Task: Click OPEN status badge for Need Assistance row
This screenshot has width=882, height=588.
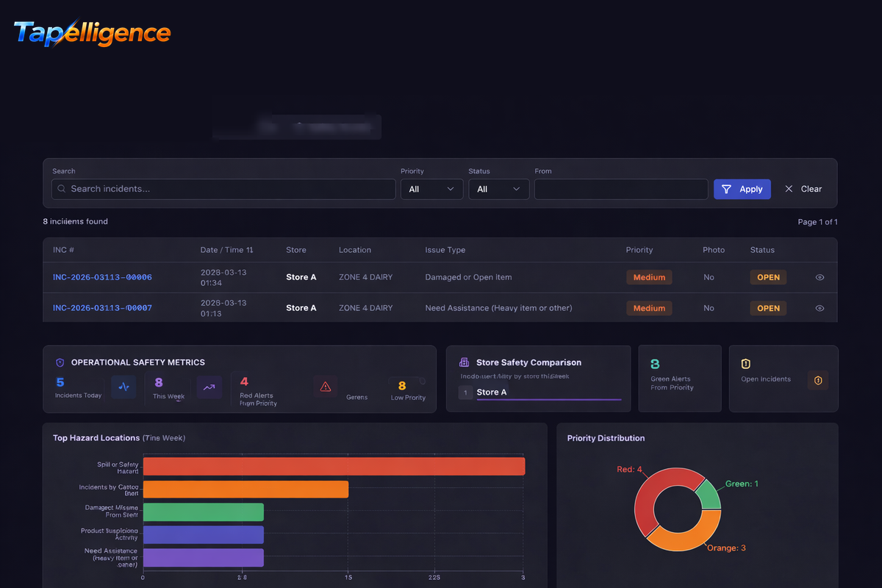Action: [x=768, y=308]
